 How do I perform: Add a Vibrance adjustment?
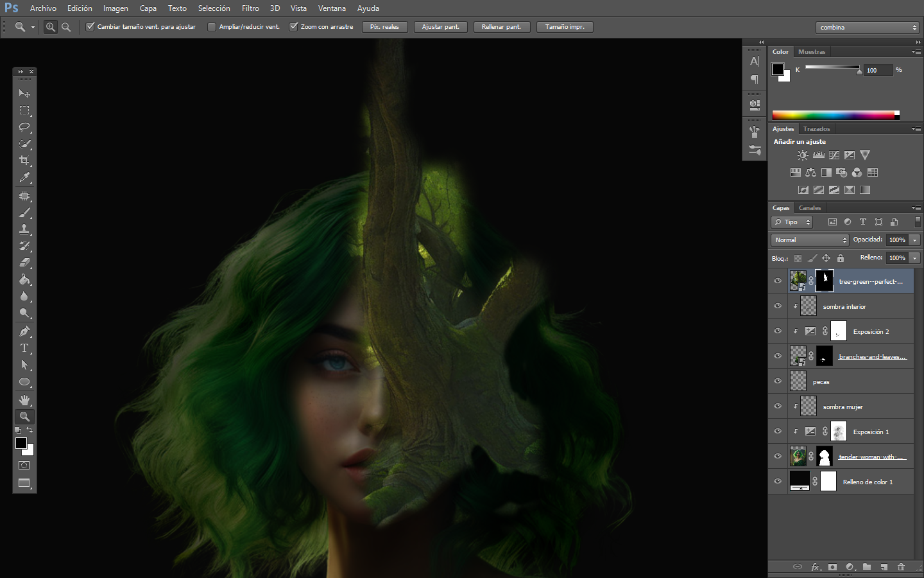[x=865, y=155]
